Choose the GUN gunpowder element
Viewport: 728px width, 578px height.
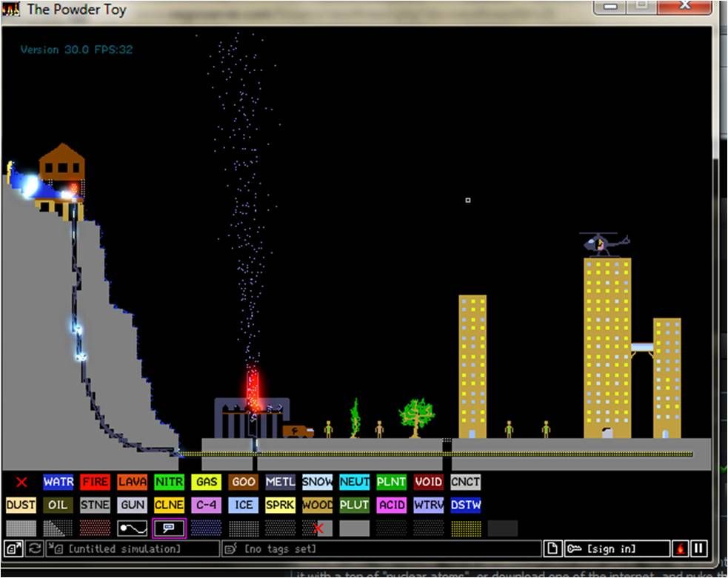(133, 505)
